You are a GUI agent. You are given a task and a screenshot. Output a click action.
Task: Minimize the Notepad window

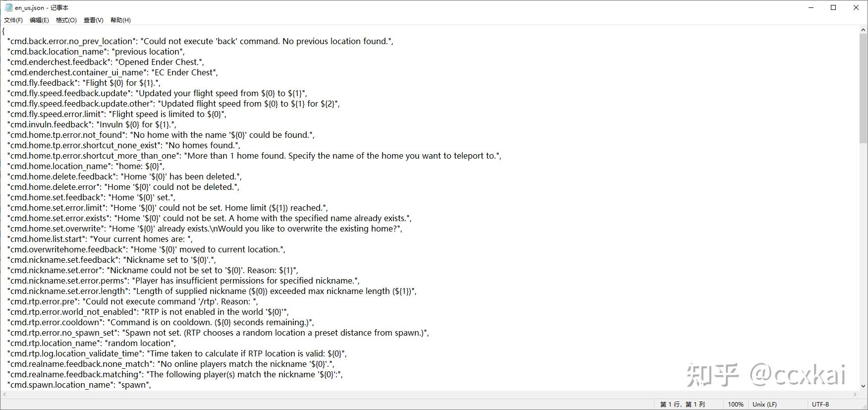pyautogui.click(x=812, y=7)
